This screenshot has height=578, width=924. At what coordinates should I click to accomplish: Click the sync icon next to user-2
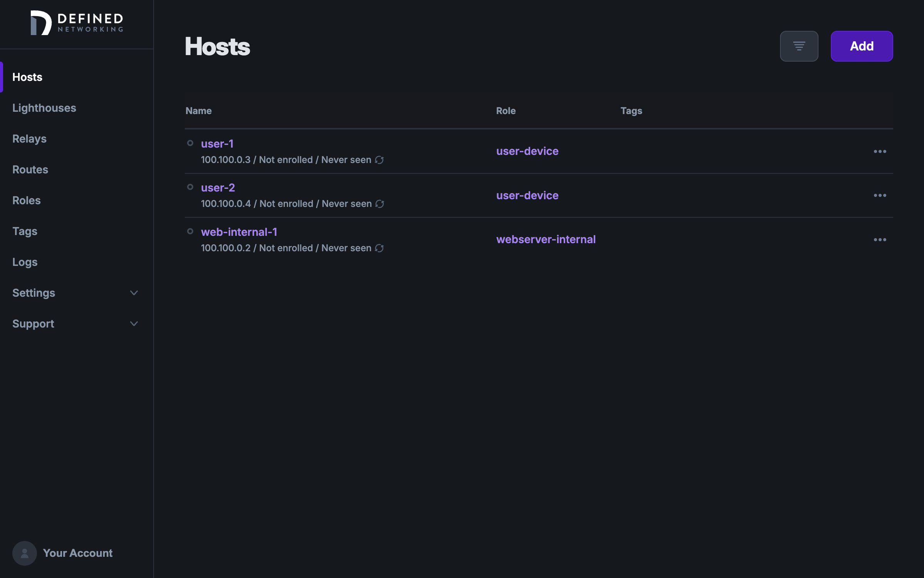[380, 204]
